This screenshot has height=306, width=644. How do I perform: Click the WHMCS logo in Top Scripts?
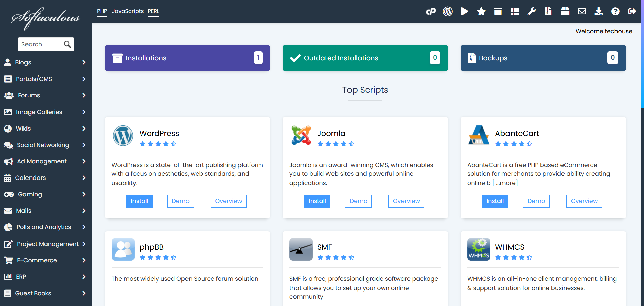pos(479,249)
